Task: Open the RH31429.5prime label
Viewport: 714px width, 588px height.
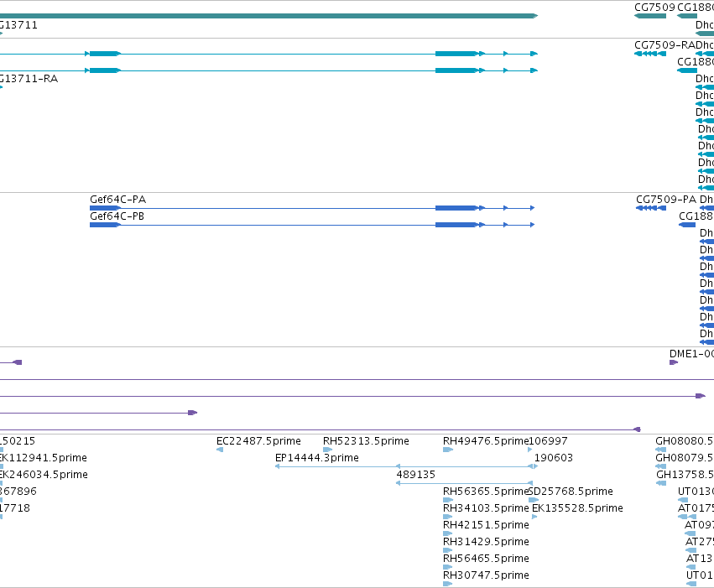Action: coord(486,542)
